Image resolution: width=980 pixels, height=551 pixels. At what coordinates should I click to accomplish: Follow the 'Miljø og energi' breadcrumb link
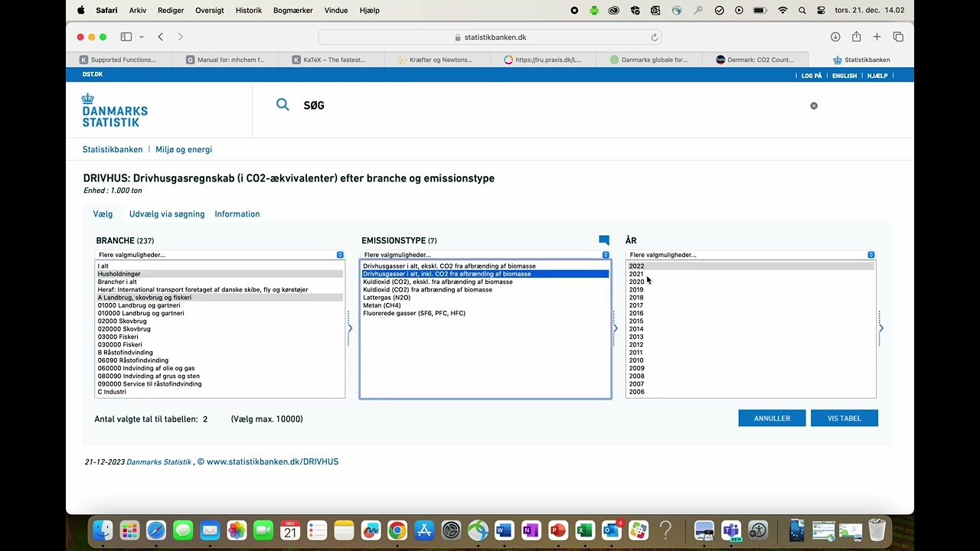(x=184, y=149)
